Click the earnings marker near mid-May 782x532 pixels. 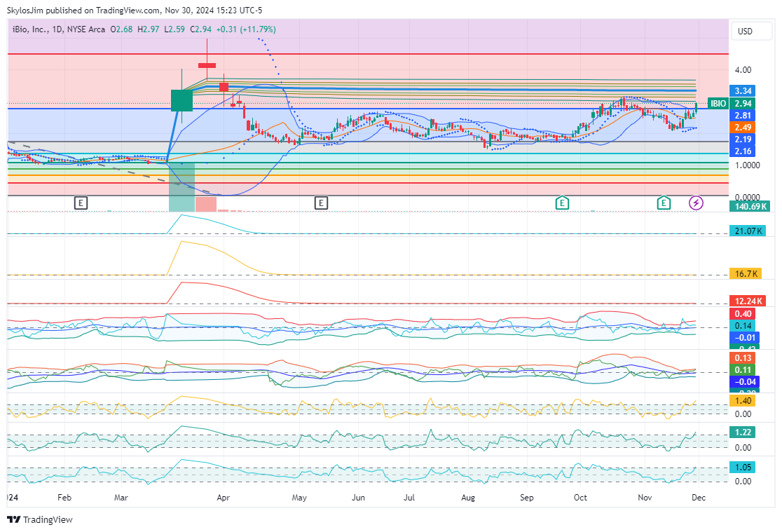321,203
